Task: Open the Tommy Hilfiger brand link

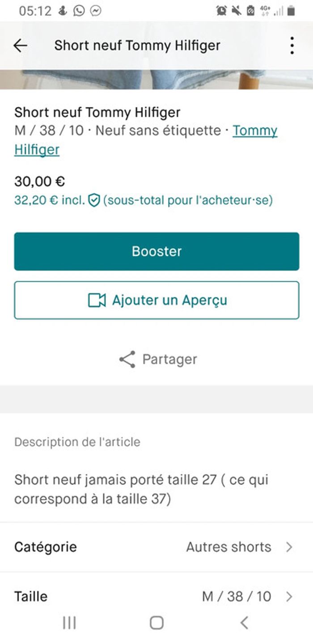Action: (x=255, y=131)
